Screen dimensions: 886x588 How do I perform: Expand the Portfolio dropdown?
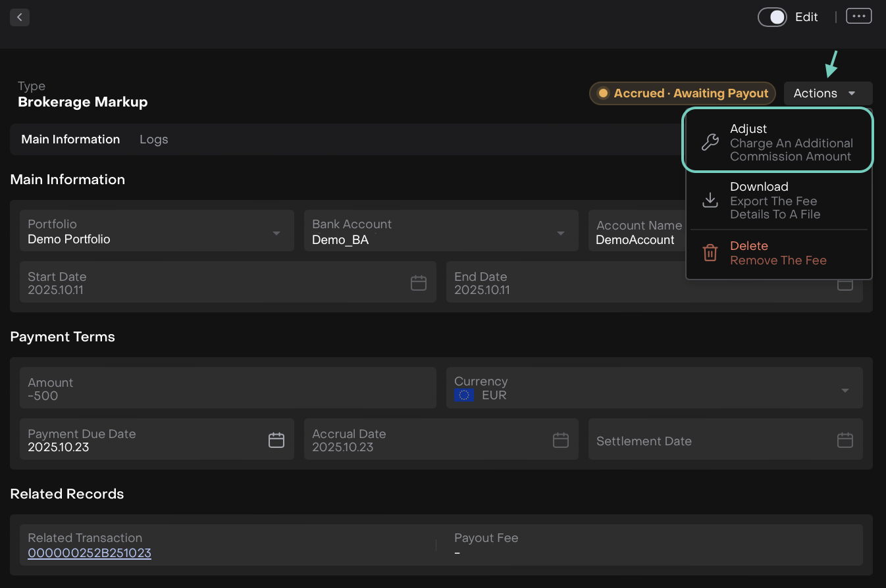[x=276, y=233]
